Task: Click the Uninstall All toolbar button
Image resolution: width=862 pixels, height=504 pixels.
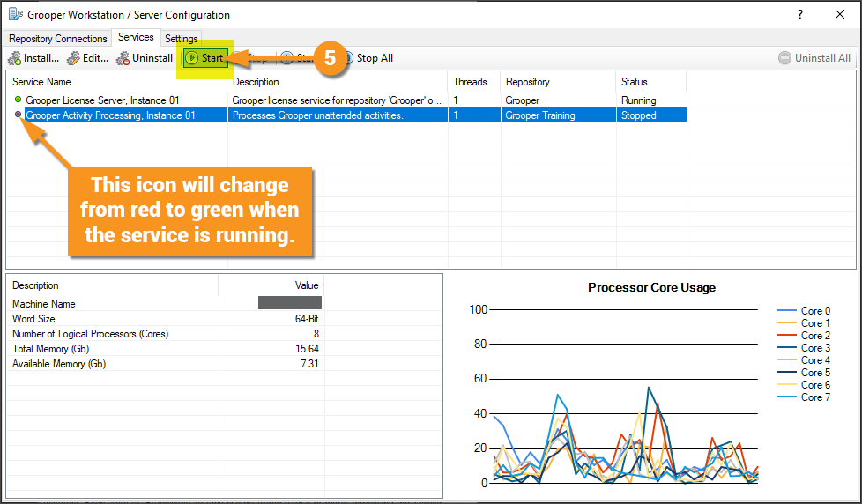Action: pyautogui.click(x=814, y=58)
